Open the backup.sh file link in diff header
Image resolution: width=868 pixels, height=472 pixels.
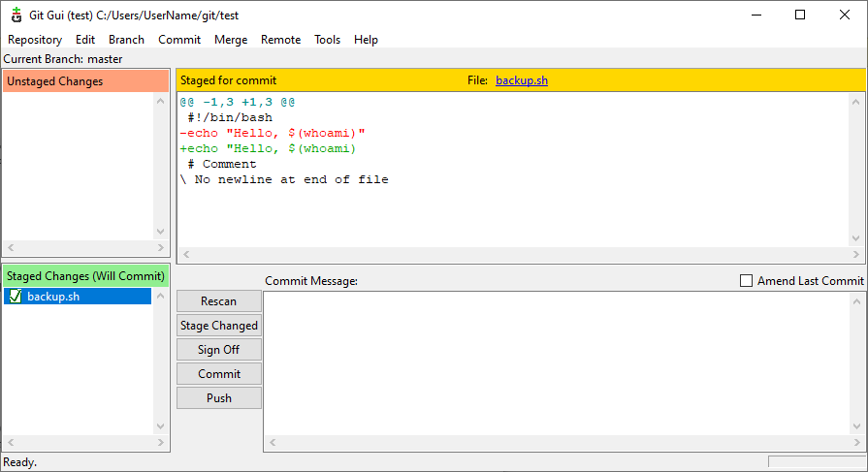[x=522, y=80]
